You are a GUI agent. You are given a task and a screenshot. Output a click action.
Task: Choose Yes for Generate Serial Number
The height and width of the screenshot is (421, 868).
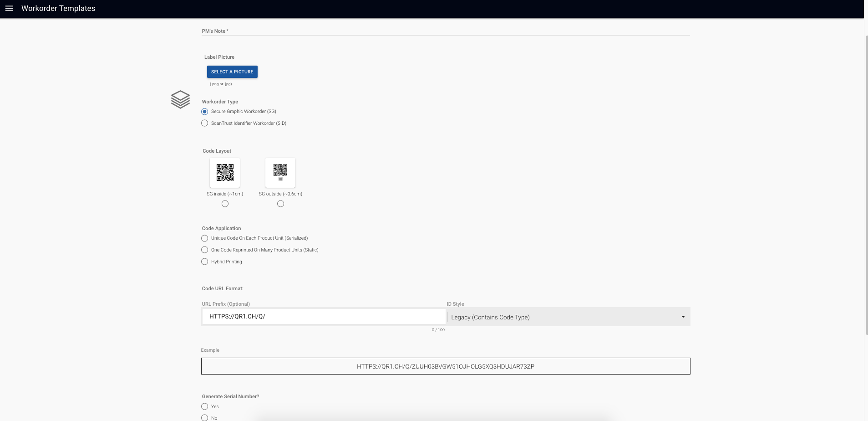coord(205,406)
